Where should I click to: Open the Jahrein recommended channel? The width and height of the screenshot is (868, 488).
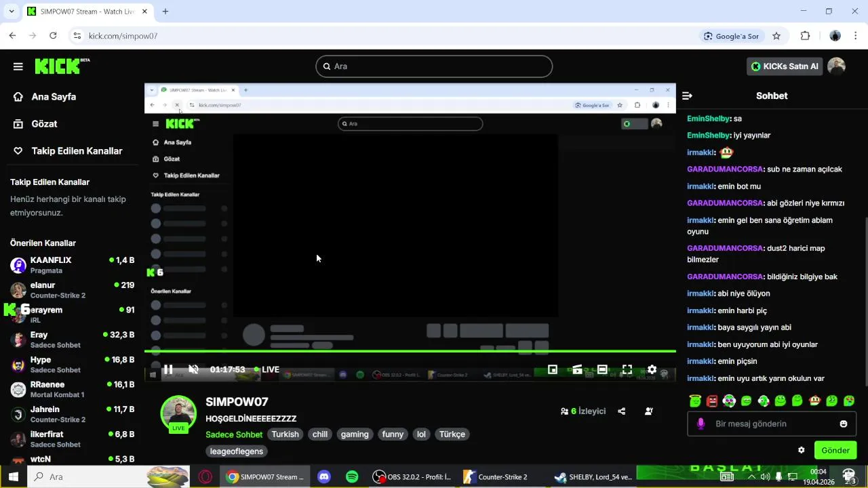click(72, 414)
